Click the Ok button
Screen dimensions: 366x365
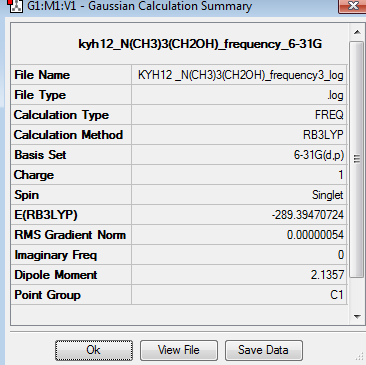(x=94, y=350)
